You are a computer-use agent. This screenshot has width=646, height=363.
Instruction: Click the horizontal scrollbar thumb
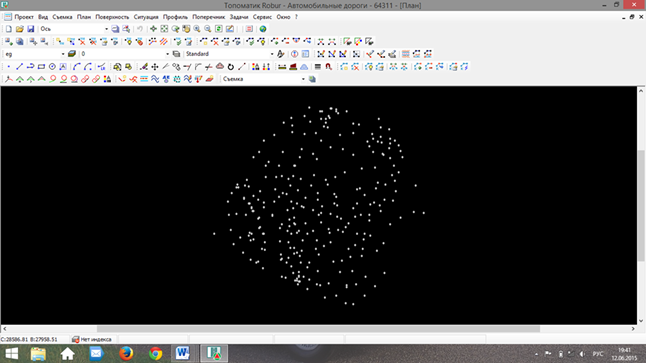(x=318, y=329)
